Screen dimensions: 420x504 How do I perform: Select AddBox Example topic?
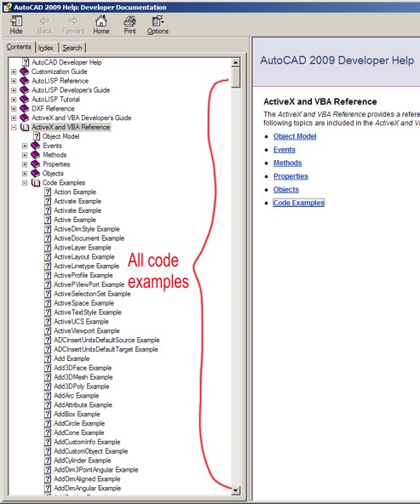(x=77, y=415)
